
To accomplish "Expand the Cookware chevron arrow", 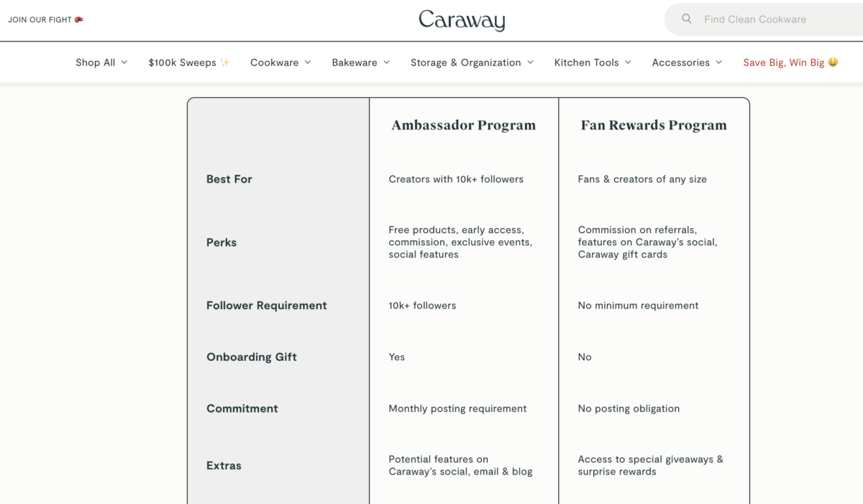I will (308, 63).
